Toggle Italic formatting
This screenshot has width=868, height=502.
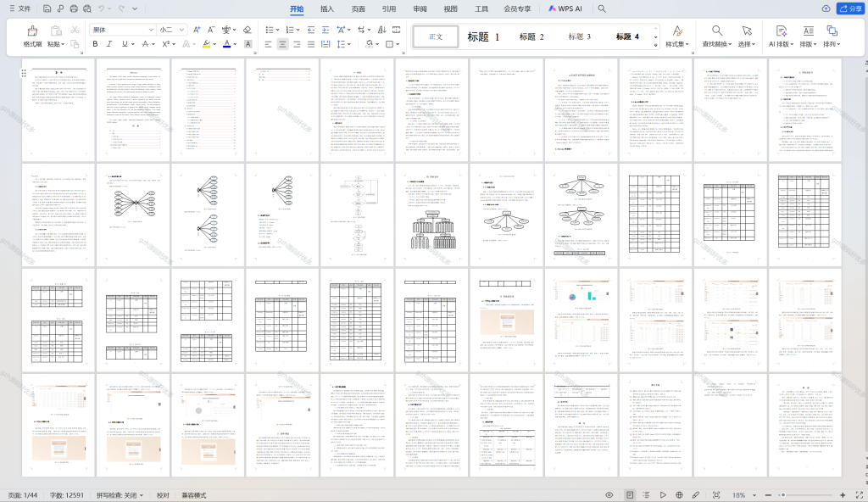pos(109,44)
